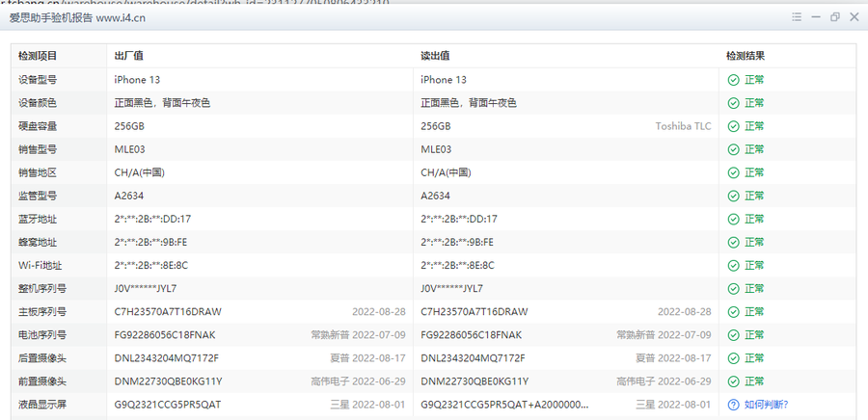Click read value G9Q2321CCG5PR5QAT+A2000000...

504,405
